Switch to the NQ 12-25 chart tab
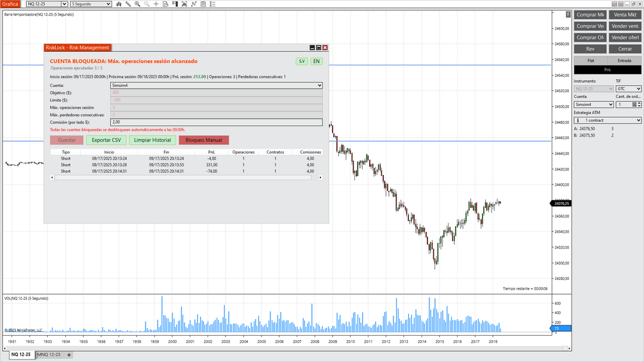Screen dimensions: 644x362 point(21,354)
